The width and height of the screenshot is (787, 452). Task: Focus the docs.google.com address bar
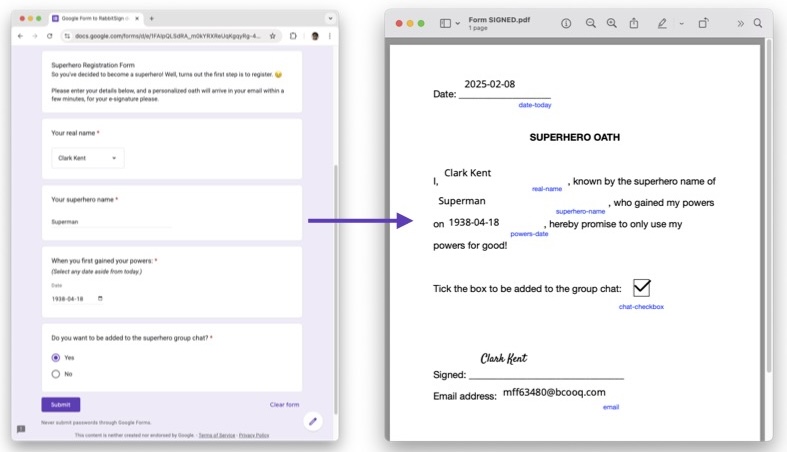coord(168,36)
